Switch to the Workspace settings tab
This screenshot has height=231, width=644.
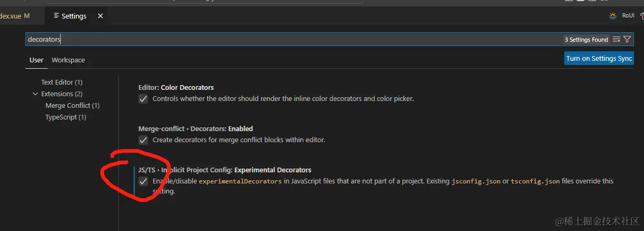(x=68, y=60)
